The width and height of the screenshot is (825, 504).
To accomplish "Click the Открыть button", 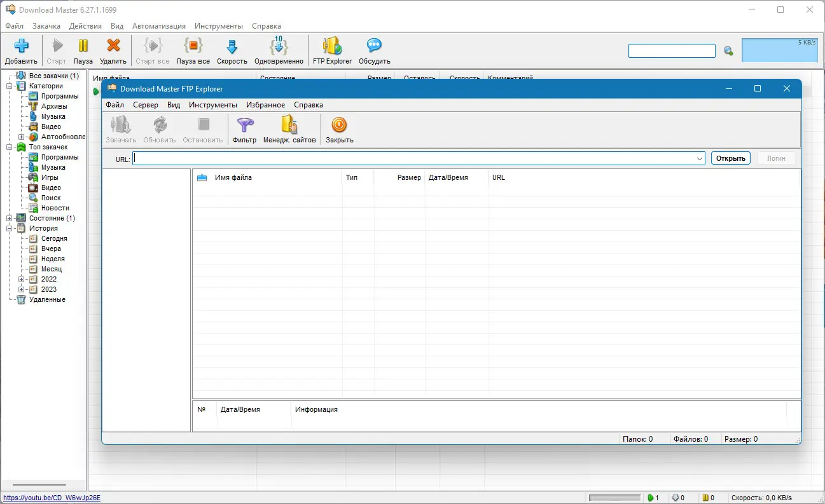I will point(731,158).
